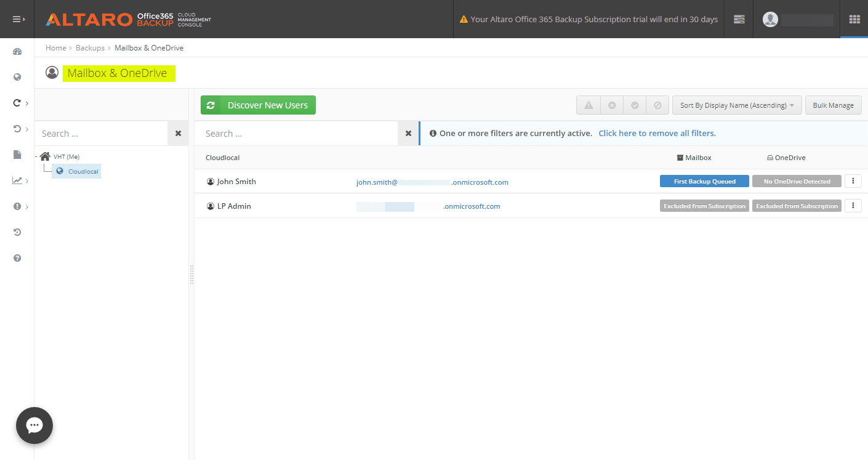
Task: Filter users by warning triangle status
Action: point(589,105)
